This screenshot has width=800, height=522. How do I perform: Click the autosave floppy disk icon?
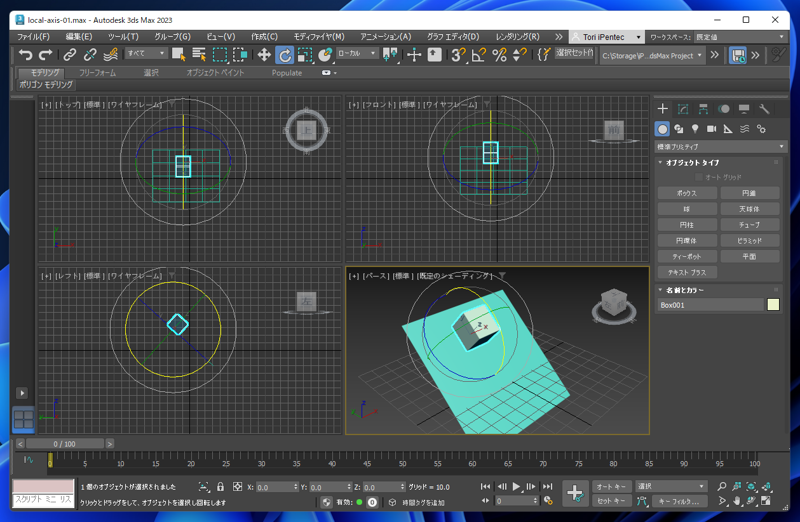738,55
